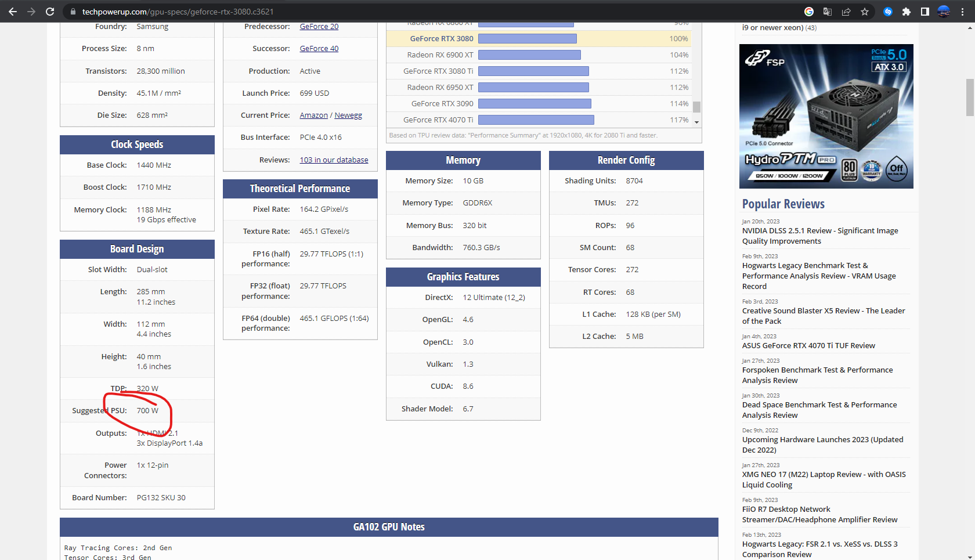Open Forspoken Benchmark Test & Performance review
This screenshot has height=560, width=975.
coord(818,375)
